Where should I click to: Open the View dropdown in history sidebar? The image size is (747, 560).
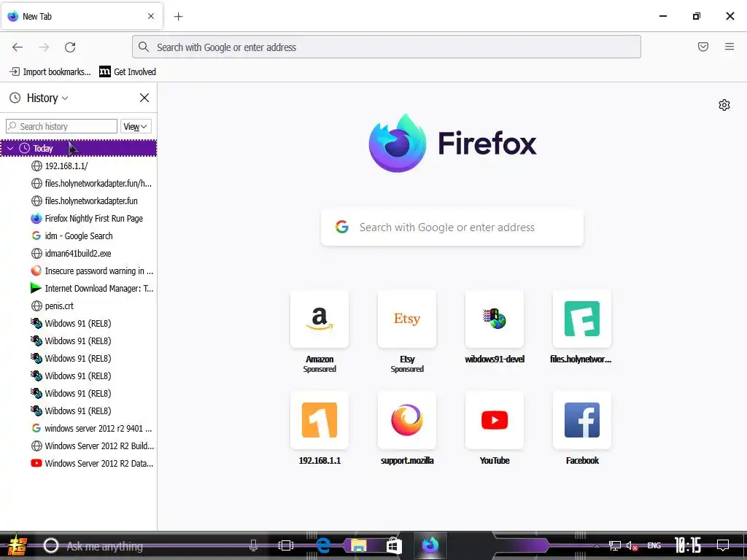(x=135, y=127)
